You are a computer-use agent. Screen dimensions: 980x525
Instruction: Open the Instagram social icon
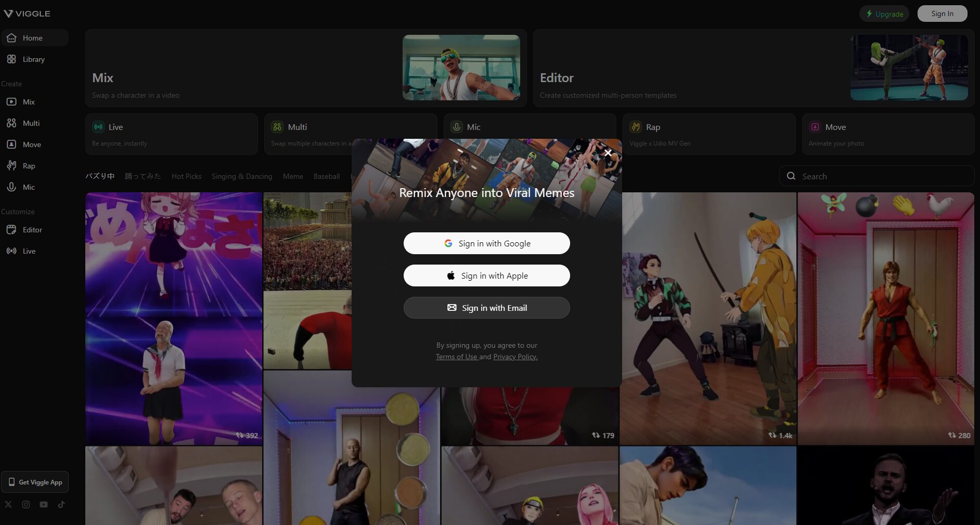[x=26, y=504]
